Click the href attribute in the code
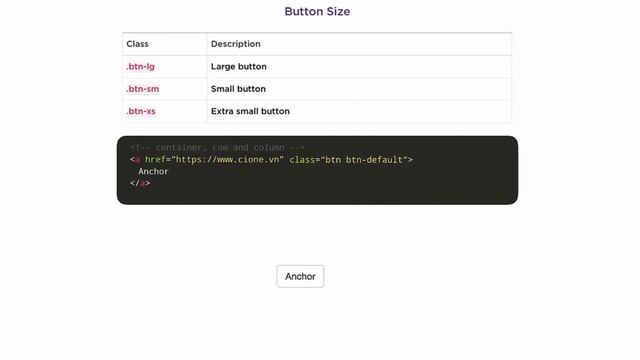The width and height of the screenshot is (640, 360). pyautogui.click(x=155, y=160)
